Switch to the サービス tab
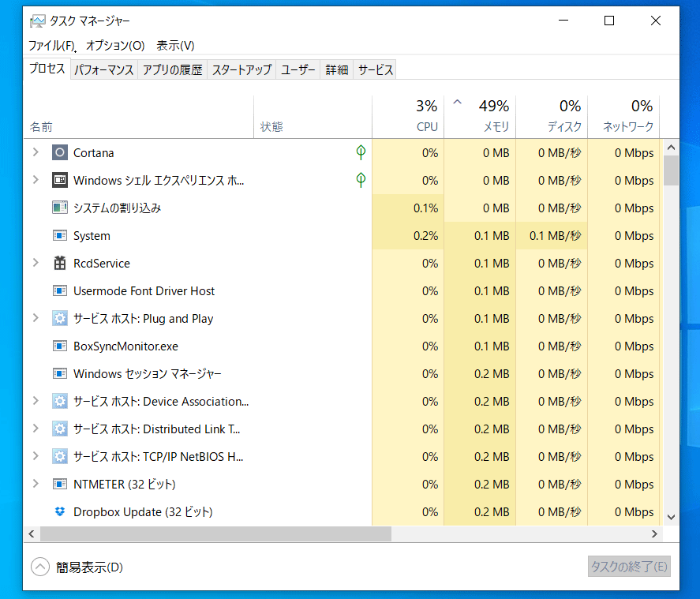 point(375,70)
